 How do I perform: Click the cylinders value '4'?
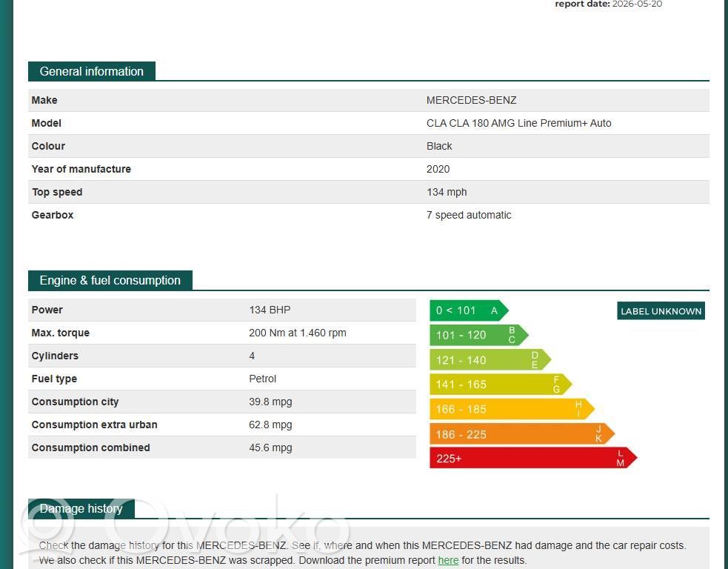click(252, 356)
